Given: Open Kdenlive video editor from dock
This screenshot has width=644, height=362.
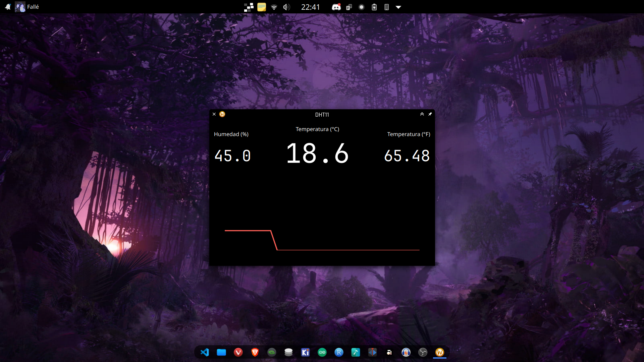Looking at the screenshot, I should (x=372, y=352).
